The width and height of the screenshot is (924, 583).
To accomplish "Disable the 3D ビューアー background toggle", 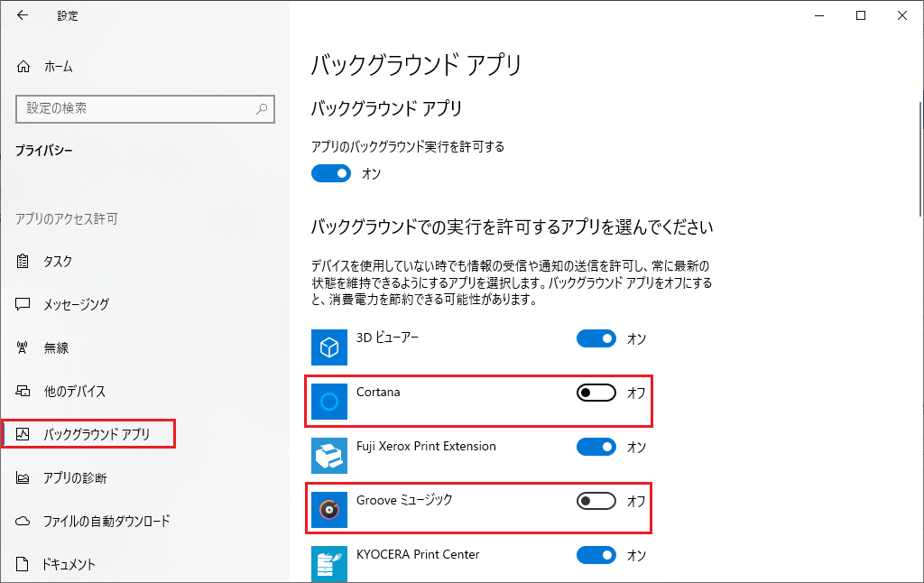I will pos(596,338).
